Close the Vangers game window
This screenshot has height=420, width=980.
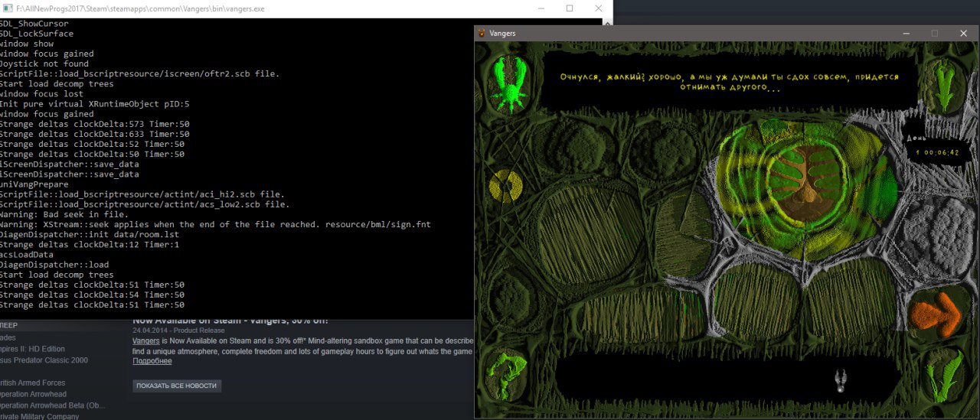[963, 34]
